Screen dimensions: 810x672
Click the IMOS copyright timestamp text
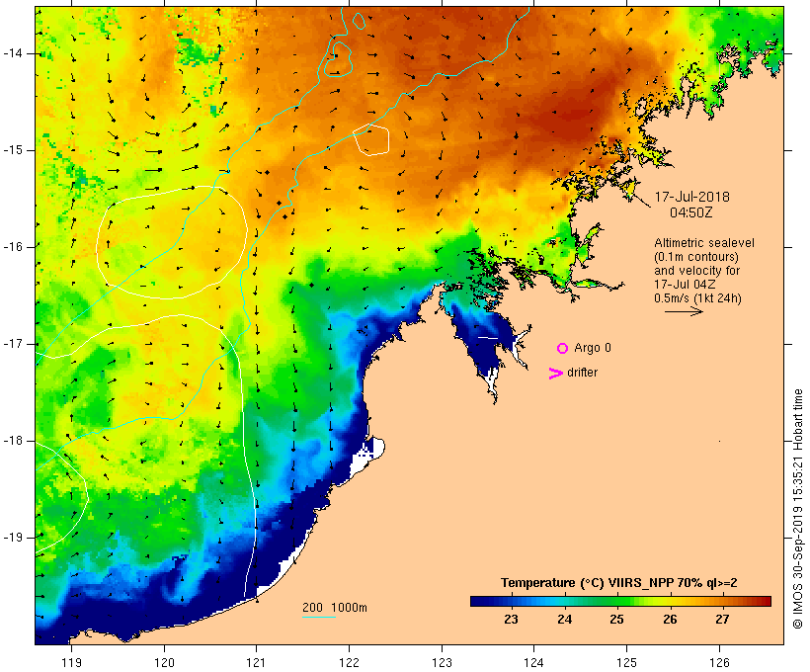point(797,509)
